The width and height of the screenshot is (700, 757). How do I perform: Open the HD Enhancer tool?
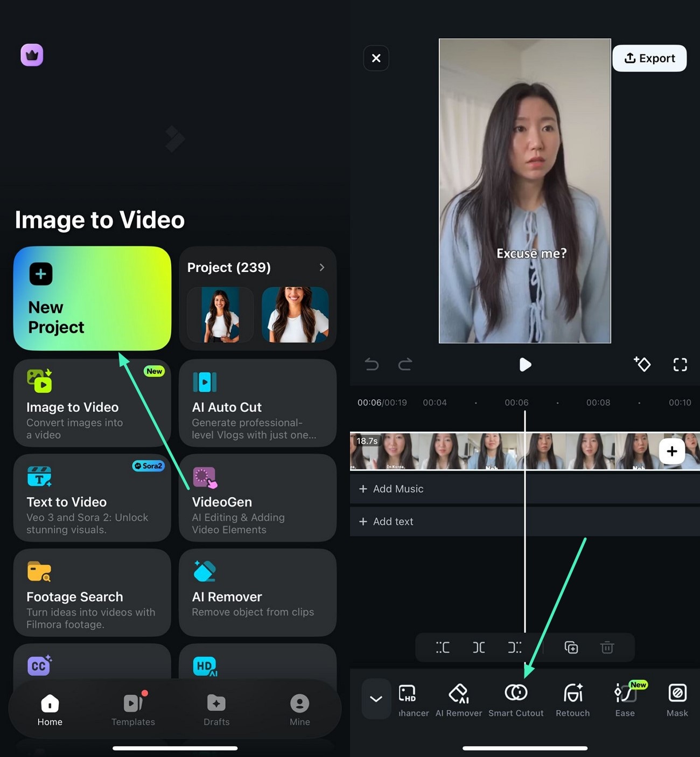pyautogui.click(x=408, y=698)
